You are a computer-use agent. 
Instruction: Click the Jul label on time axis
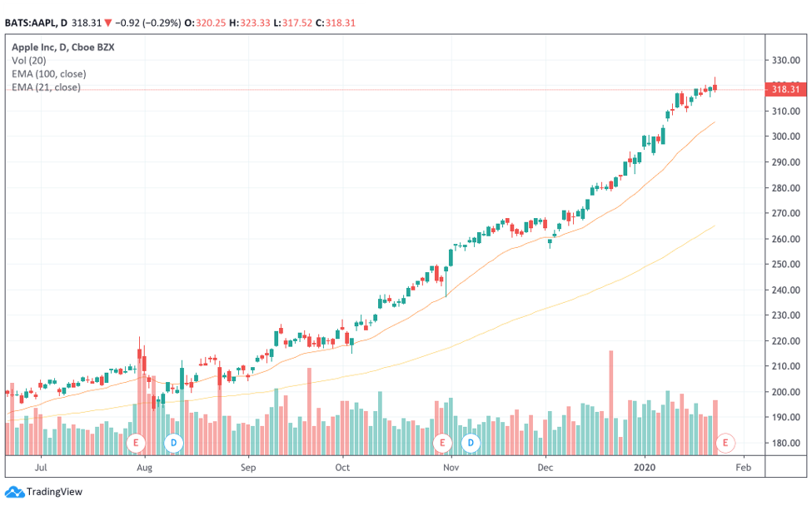(41, 468)
